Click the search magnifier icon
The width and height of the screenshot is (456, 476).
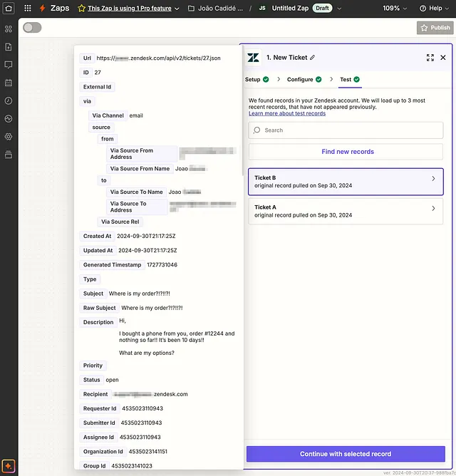pos(256,130)
